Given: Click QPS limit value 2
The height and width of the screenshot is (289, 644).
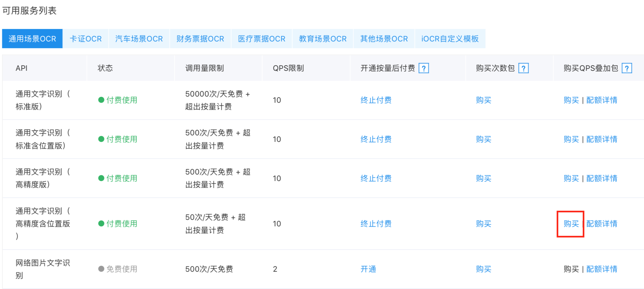Looking at the screenshot, I should (275, 269).
